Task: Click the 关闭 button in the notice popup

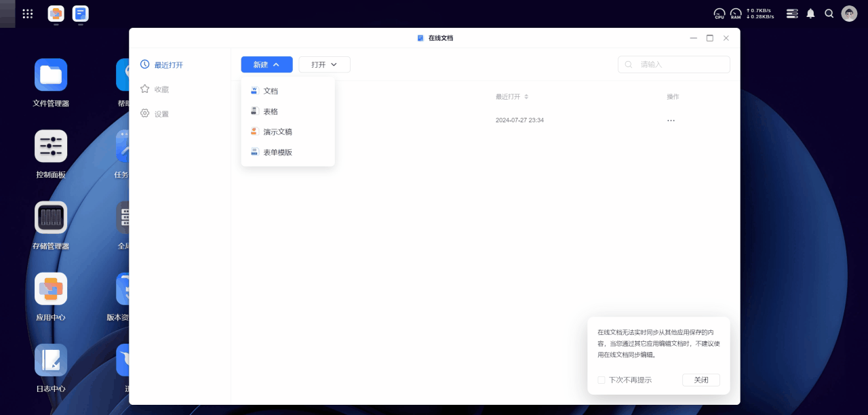Action: (x=701, y=380)
